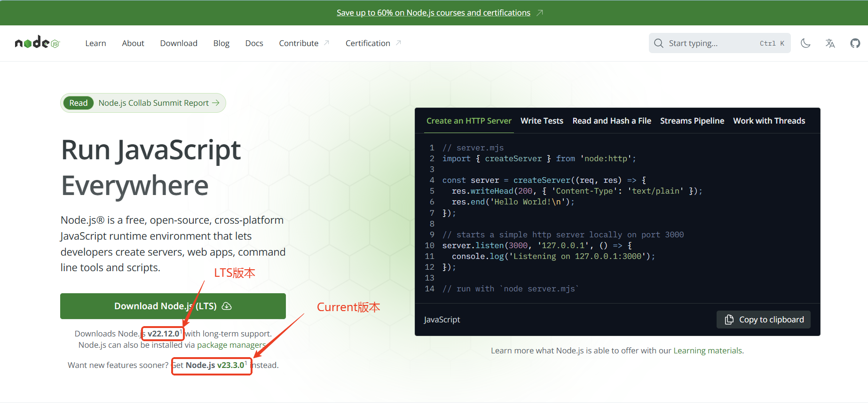The width and height of the screenshot is (868, 414).
Task: Show the Work with Threads example
Action: pos(769,121)
